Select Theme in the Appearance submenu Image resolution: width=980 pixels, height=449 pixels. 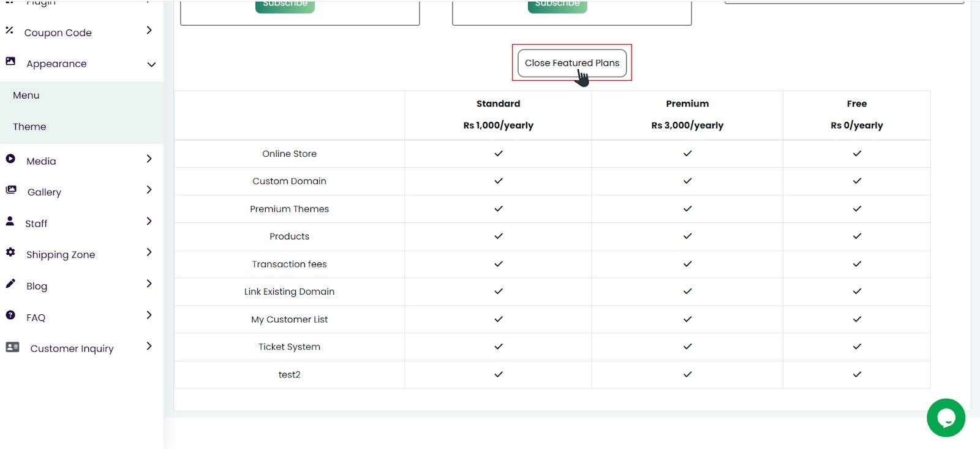click(x=29, y=127)
